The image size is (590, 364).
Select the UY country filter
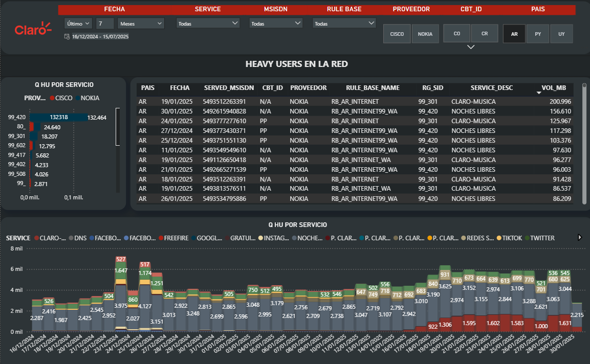point(561,34)
